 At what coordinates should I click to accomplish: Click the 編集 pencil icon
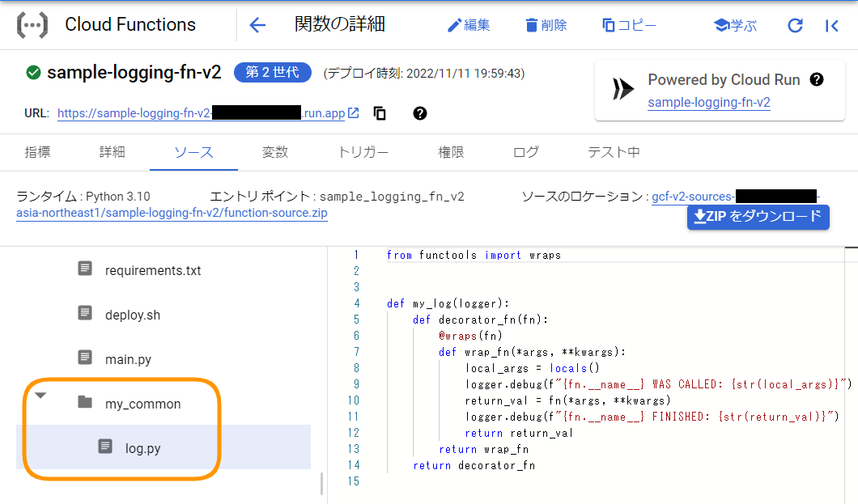tap(455, 25)
